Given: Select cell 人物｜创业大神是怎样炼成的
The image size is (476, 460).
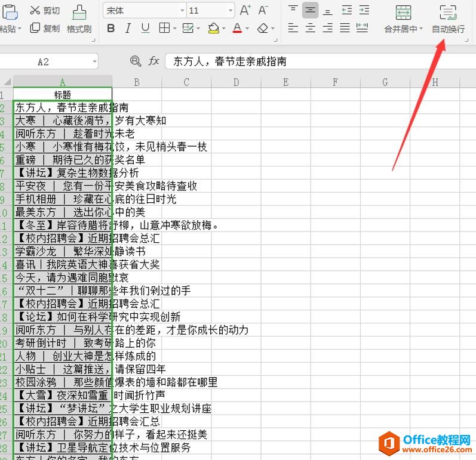Looking at the screenshot, I should pos(63,356).
